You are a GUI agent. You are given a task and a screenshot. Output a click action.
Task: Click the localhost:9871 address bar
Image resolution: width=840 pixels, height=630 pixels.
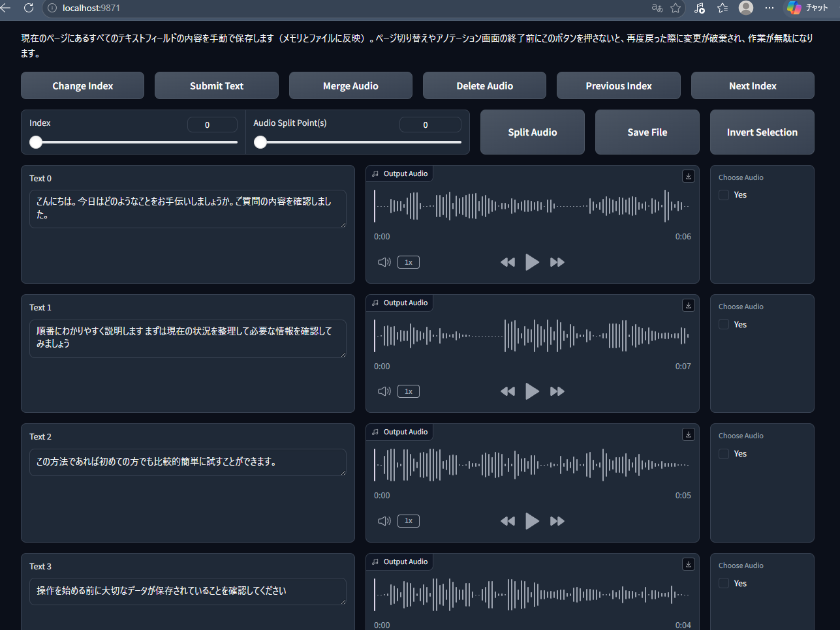click(352, 8)
